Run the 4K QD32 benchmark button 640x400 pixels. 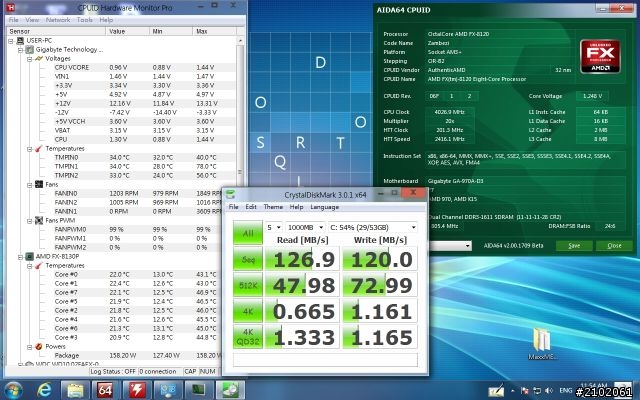tap(248, 337)
